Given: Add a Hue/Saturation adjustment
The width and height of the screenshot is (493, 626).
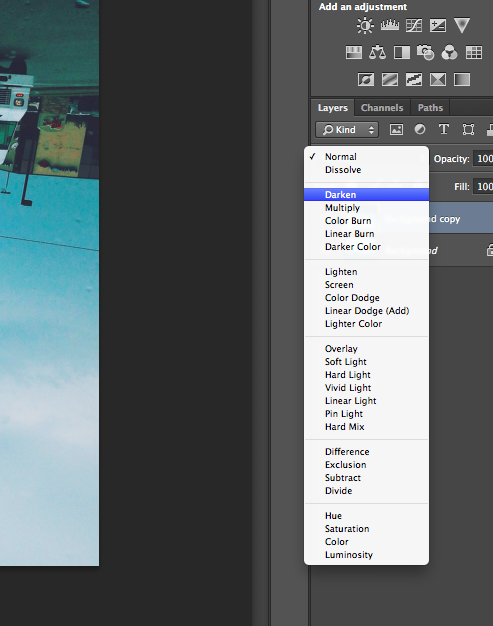Looking at the screenshot, I should pyautogui.click(x=354, y=53).
